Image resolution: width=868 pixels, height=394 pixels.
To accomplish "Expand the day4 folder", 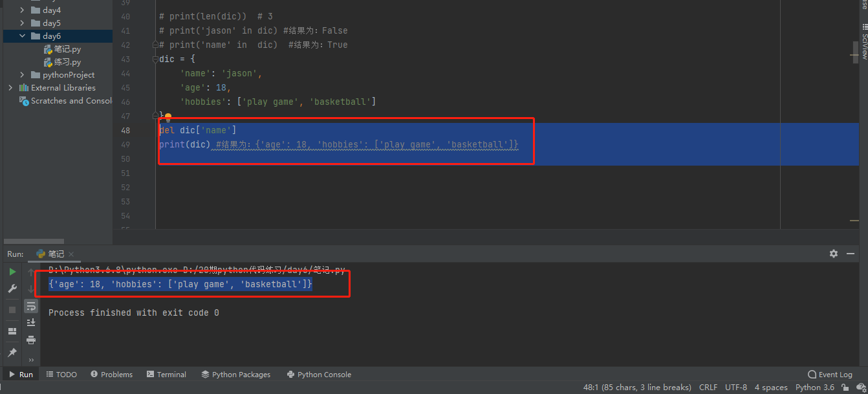I will tap(23, 10).
